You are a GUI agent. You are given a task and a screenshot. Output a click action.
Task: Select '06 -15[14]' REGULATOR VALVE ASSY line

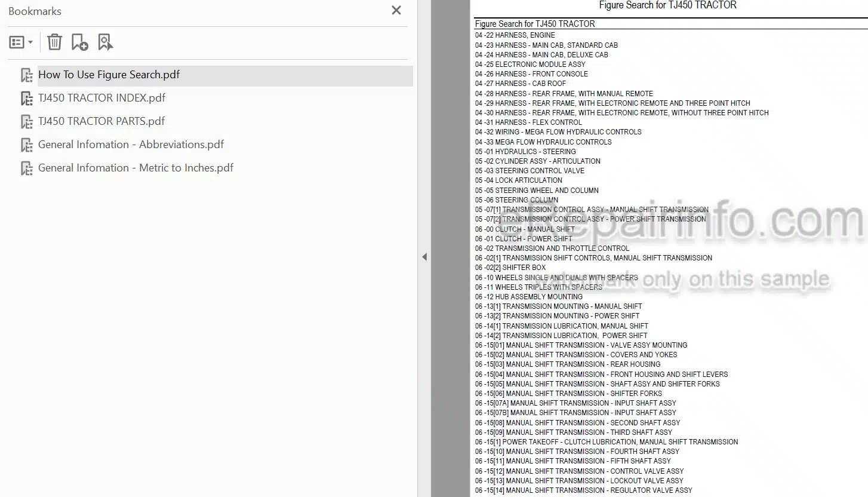pyautogui.click(x=584, y=490)
